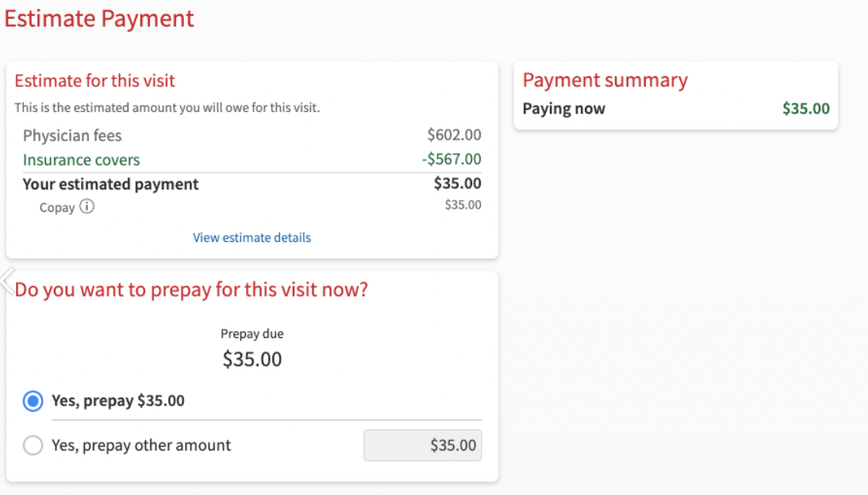Screen dimensions: 868x495
Task: Click the Physician fees label
Action: click(72, 136)
